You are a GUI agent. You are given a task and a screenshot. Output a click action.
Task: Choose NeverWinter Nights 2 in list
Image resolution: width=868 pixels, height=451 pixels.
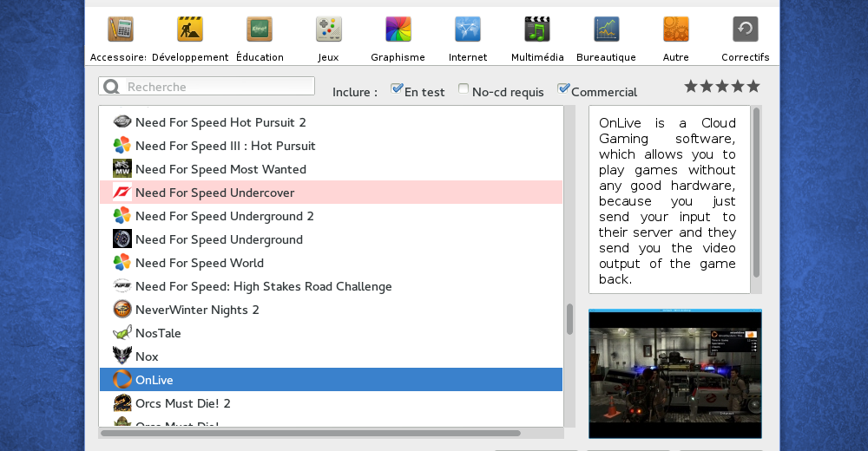(x=197, y=310)
